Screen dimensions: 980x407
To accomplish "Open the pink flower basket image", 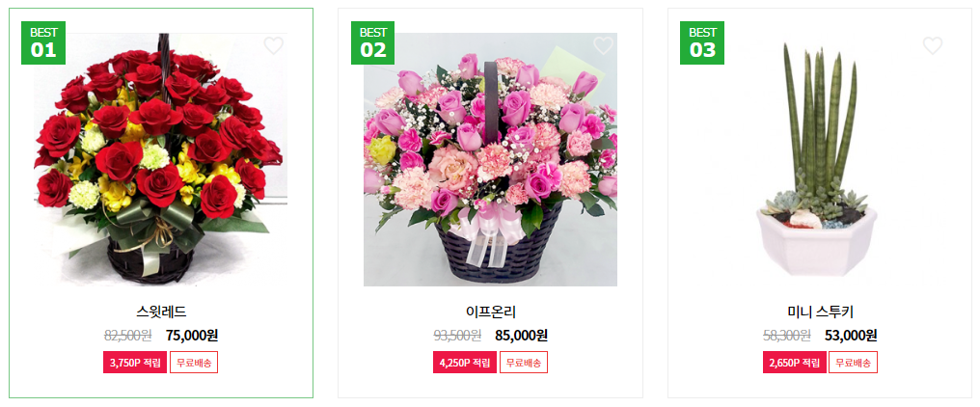I will 491,159.
